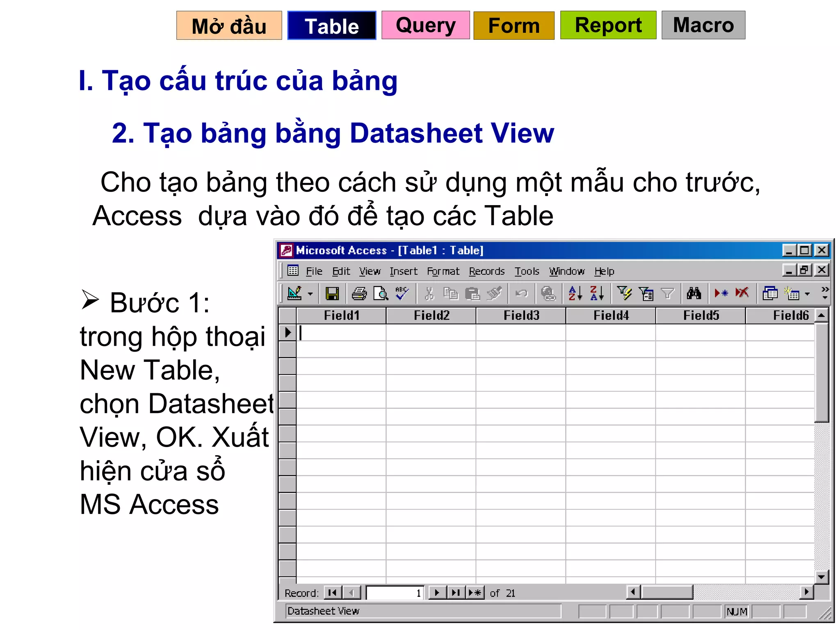This screenshot has height=630, width=840.
Task: Click the New Record toolbar icon
Action: point(721,293)
